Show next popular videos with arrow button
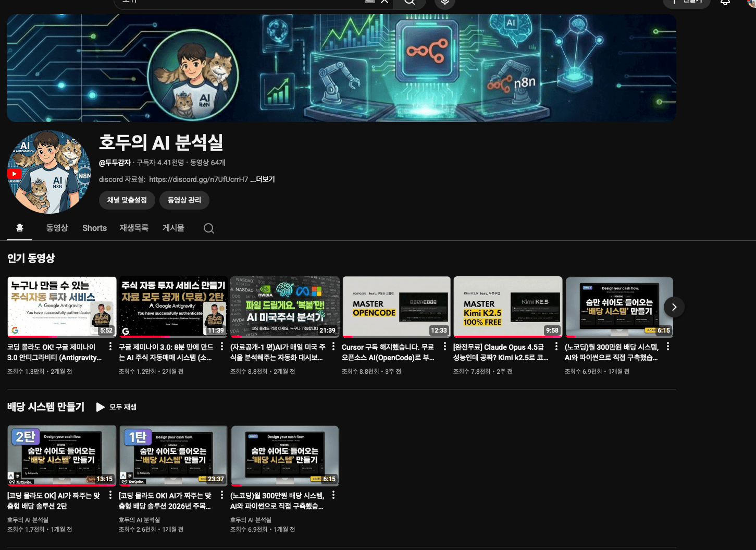Viewport: 756px width, 550px height. click(674, 307)
